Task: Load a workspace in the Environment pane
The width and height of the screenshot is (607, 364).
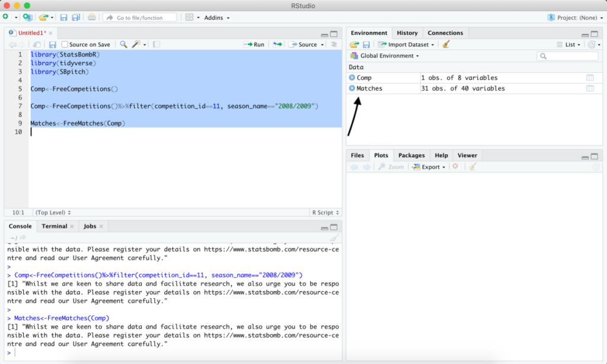Action: pyautogui.click(x=354, y=44)
